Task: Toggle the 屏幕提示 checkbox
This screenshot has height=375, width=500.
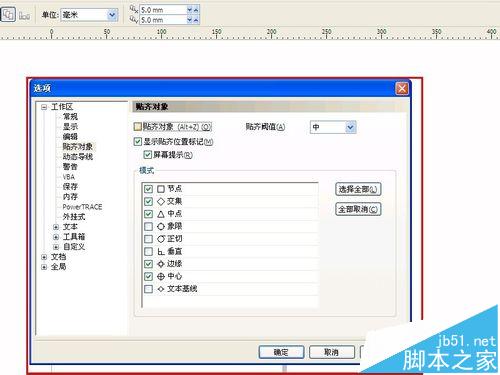Action: click(x=148, y=155)
